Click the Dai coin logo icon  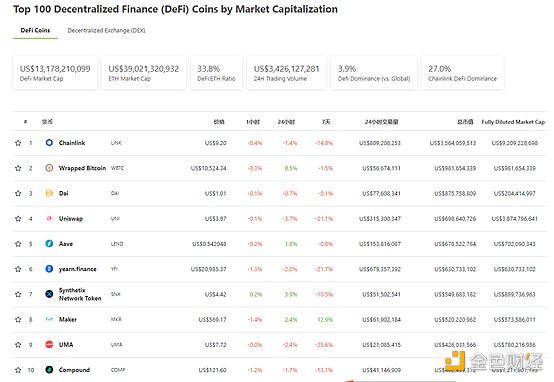[x=49, y=193]
